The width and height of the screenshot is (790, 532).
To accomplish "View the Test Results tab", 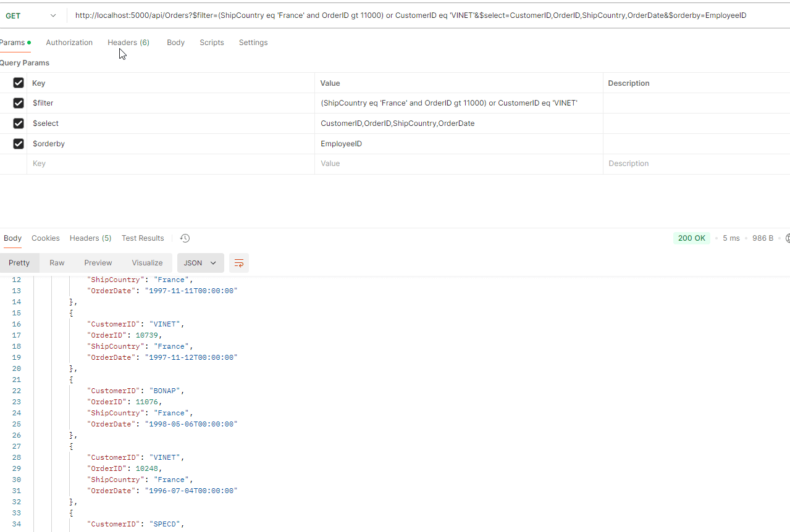I will 143,238.
